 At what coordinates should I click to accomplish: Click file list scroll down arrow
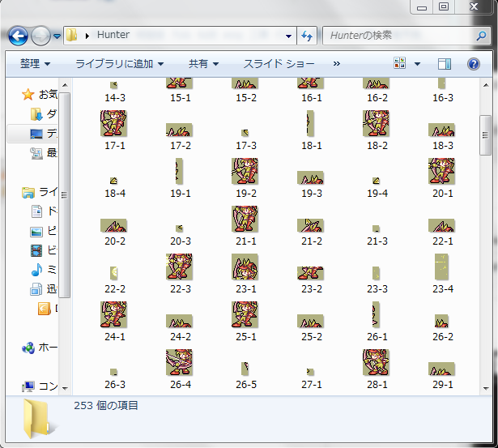click(486, 388)
